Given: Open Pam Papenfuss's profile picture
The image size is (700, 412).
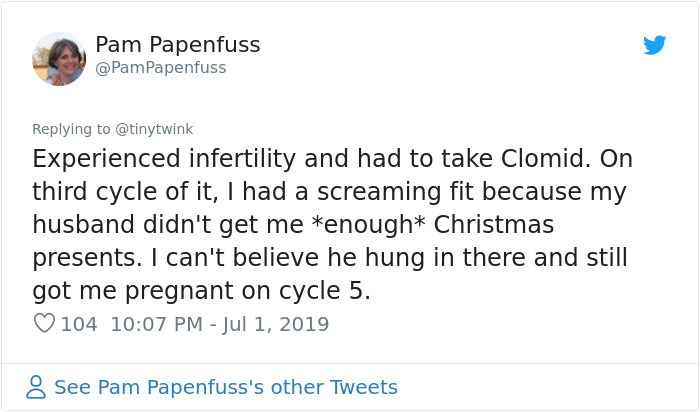Looking at the screenshot, I should [59, 58].
